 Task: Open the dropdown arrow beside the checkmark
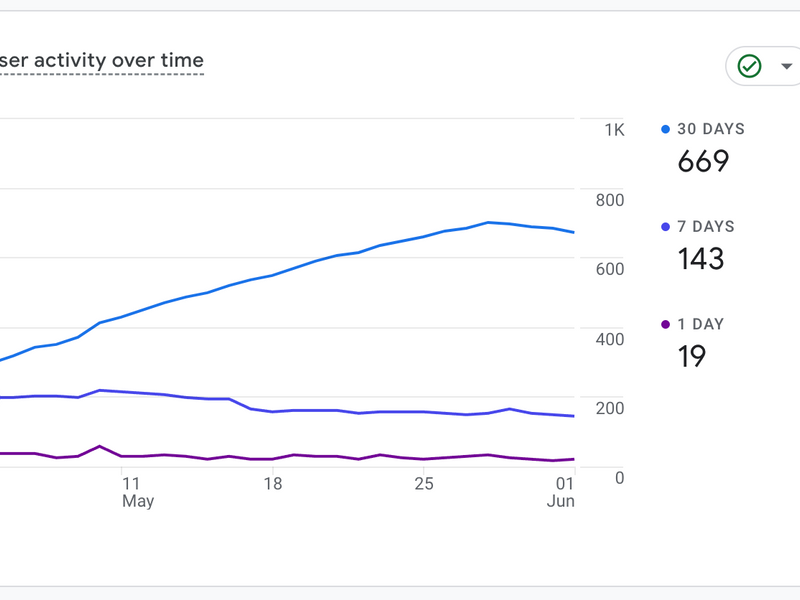786,66
